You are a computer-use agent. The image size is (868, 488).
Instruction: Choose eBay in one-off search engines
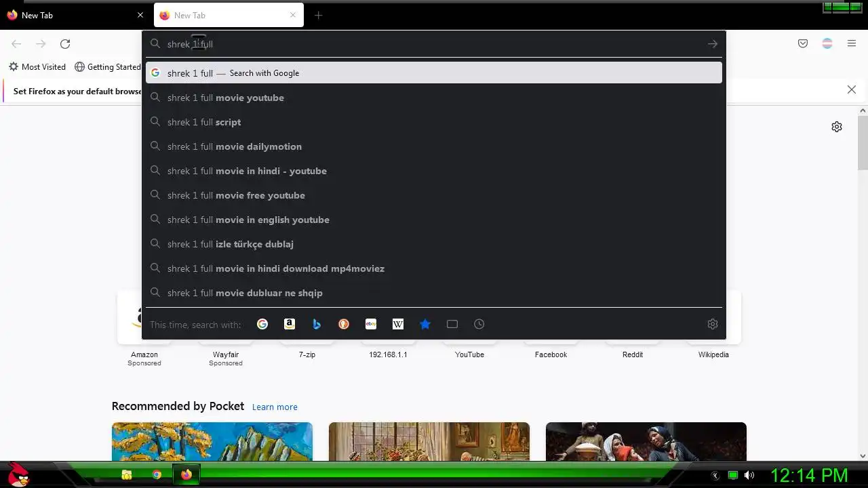click(371, 324)
